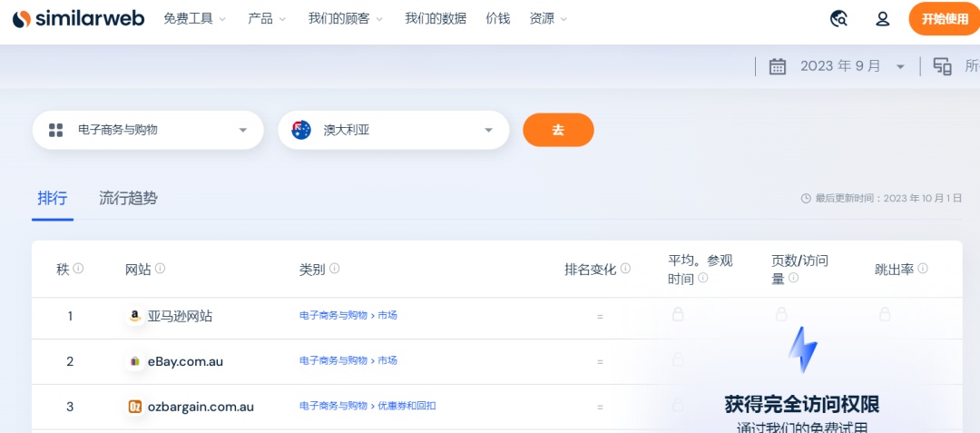Open the ozbargain.com.au site link
The height and width of the screenshot is (433, 980).
point(200,407)
